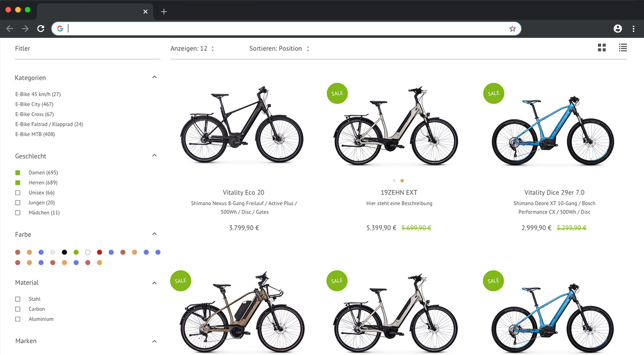644x355 pixels.
Task: Switch to list view layout
Action: click(x=623, y=47)
